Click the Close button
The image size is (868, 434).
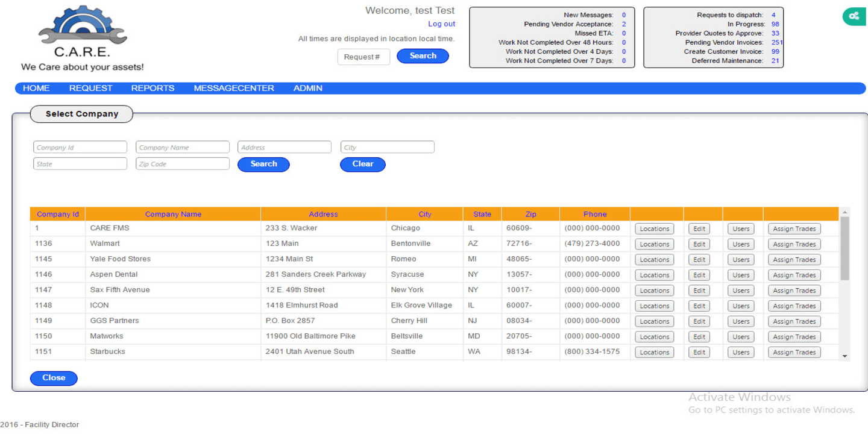[x=54, y=378]
